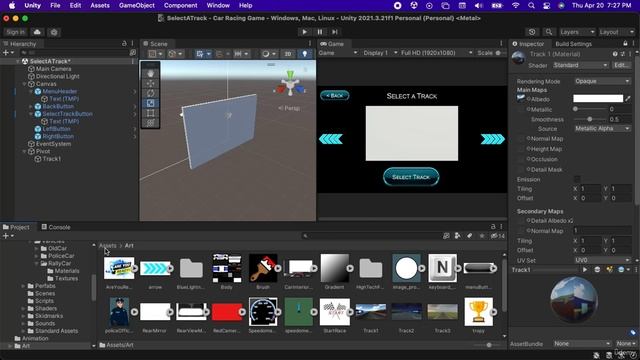
Task: Toggle the Emission checkbox
Action: coord(577,179)
